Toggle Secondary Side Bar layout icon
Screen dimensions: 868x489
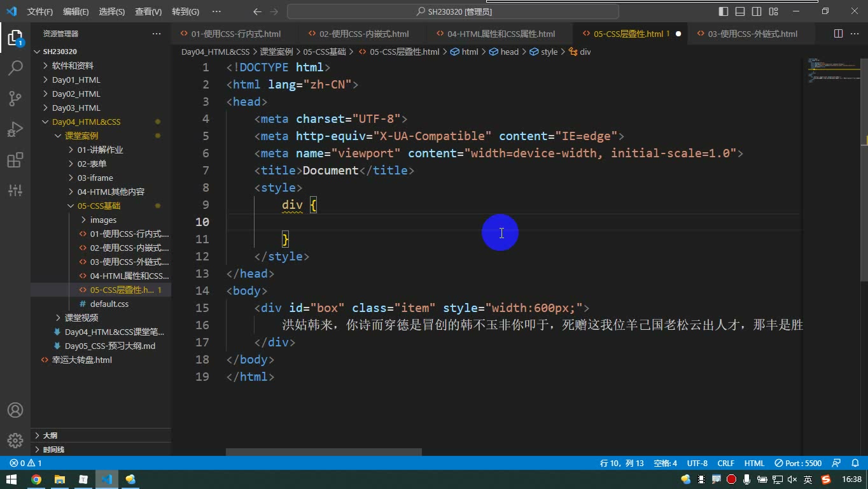tap(757, 11)
